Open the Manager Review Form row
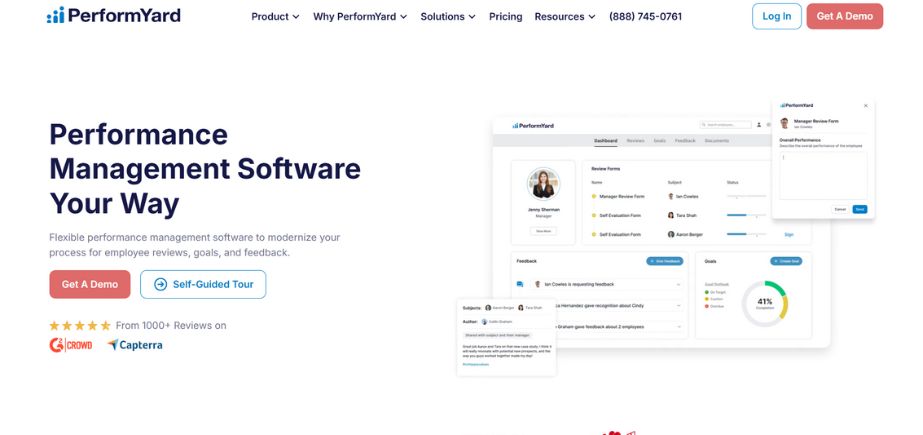Image resolution: width=923 pixels, height=435 pixels. 622,197
